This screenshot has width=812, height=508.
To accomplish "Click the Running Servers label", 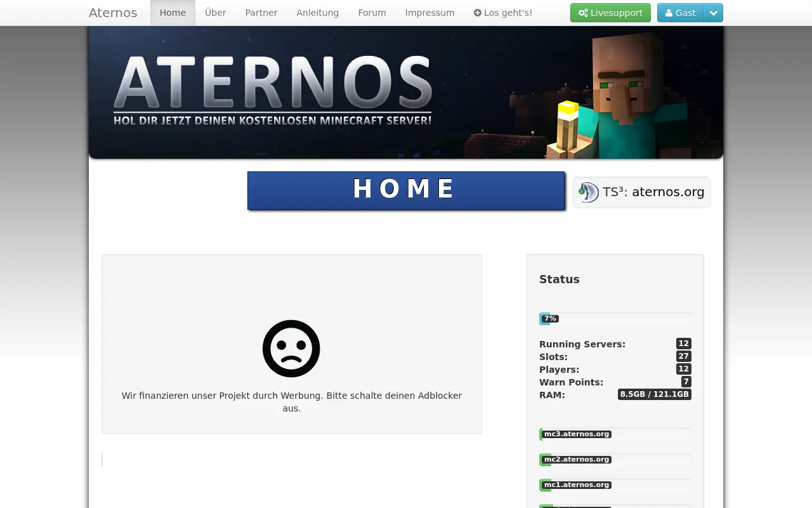I will click(582, 344).
